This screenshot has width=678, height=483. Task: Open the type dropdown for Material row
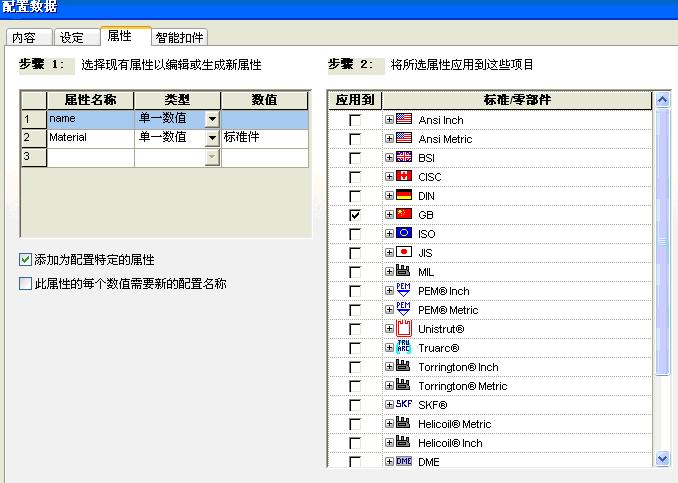click(x=212, y=138)
